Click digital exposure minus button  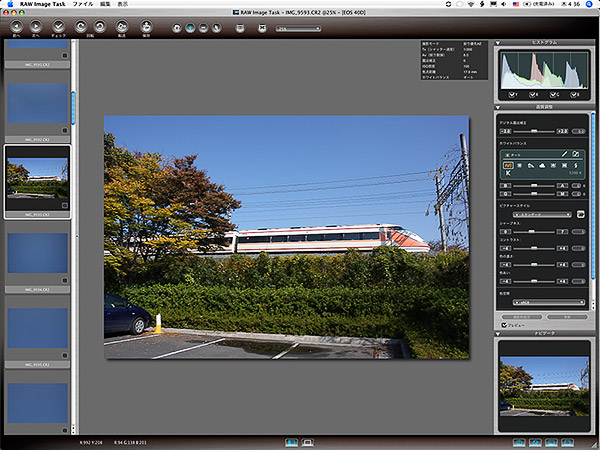tap(505, 131)
